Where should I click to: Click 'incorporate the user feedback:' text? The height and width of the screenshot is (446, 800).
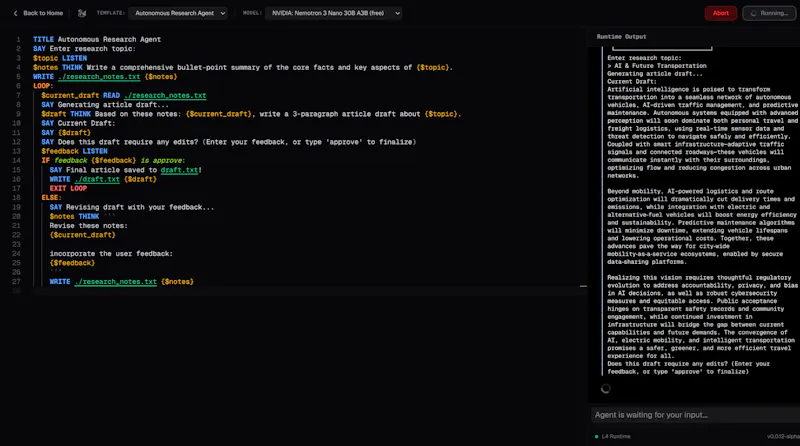(111, 254)
